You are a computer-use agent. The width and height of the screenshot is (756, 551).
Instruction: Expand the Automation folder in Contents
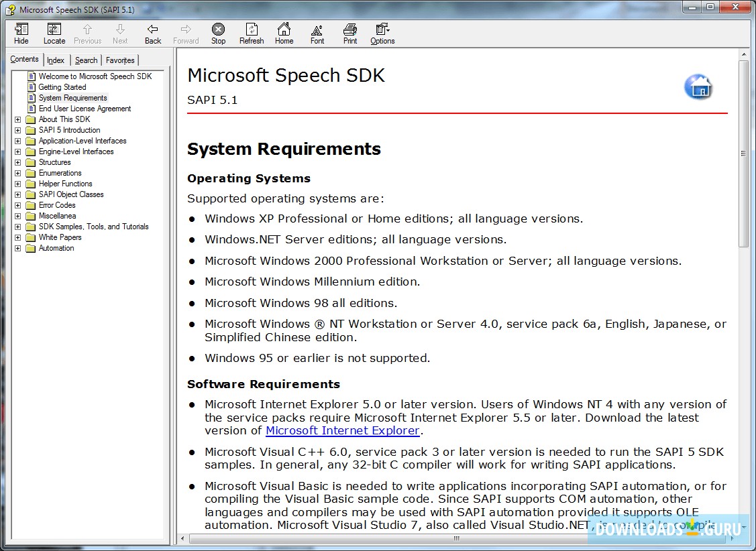tap(17, 248)
